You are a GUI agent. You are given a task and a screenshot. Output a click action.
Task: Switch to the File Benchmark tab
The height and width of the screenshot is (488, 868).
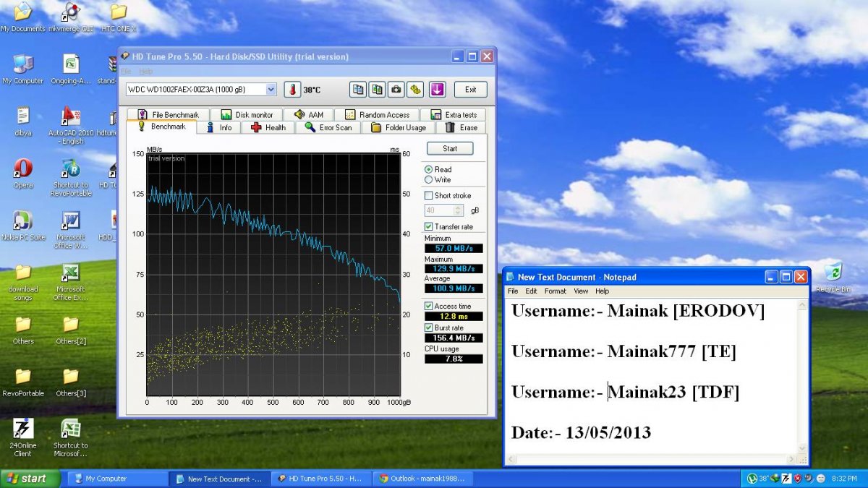(168, 115)
